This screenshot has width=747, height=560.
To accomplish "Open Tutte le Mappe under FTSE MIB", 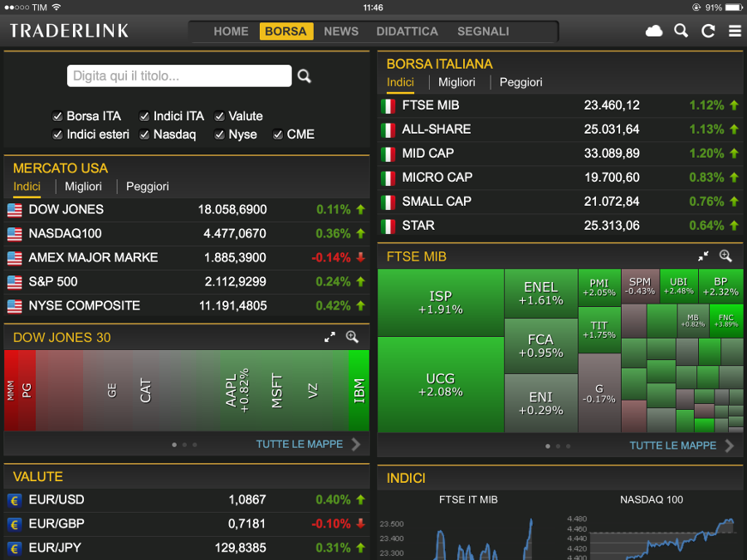I will pos(681,446).
